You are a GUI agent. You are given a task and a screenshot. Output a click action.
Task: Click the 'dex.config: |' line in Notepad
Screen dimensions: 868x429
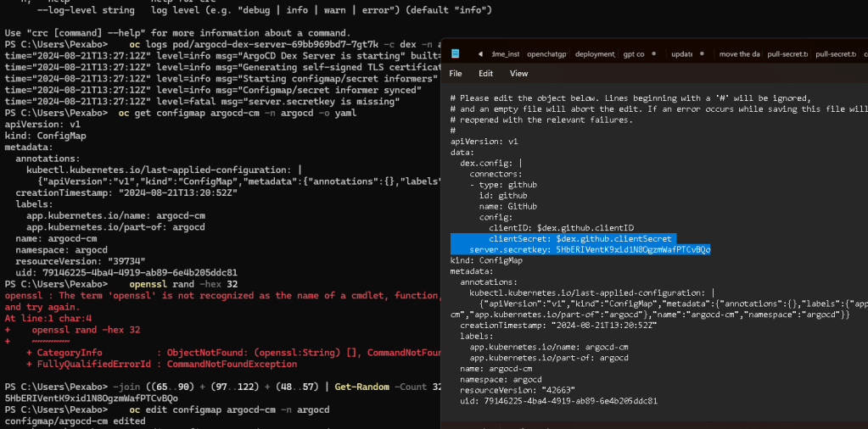491,163
